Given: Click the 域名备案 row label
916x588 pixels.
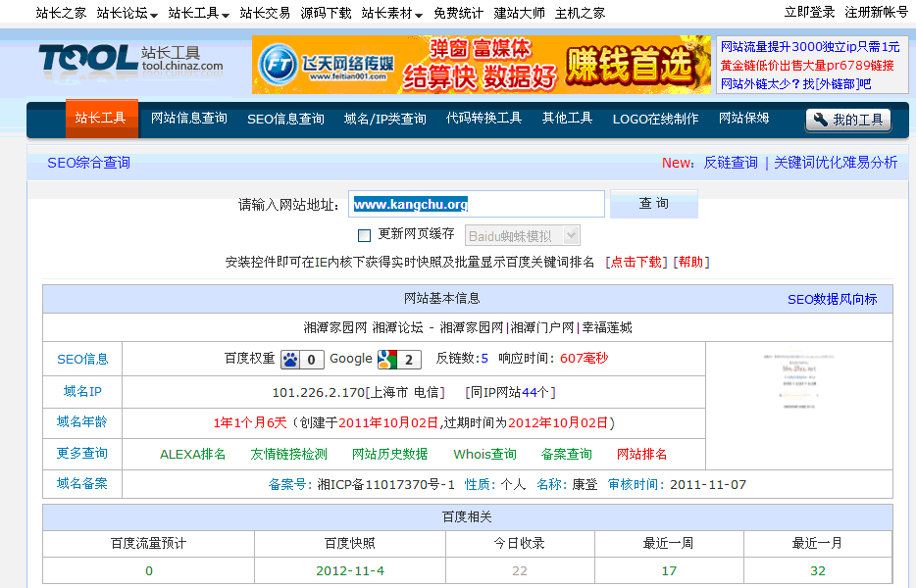Looking at the screenshot, I should [x=82, y=483].
